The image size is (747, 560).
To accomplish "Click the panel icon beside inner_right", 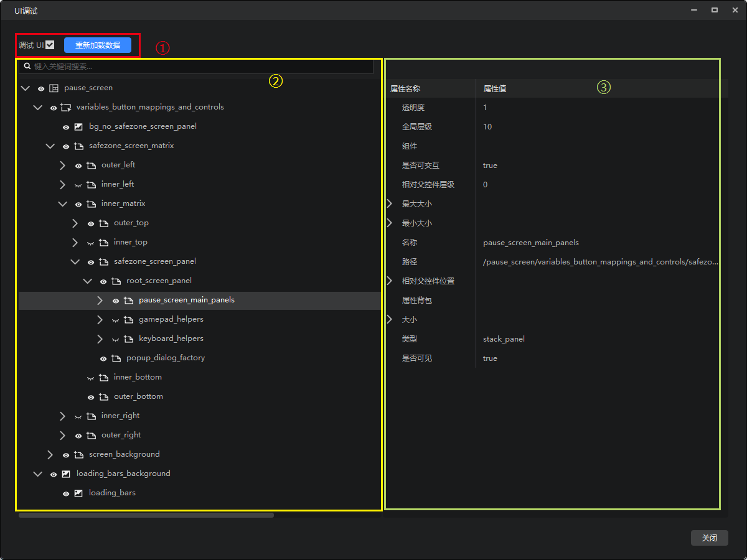I will [91, 416].
